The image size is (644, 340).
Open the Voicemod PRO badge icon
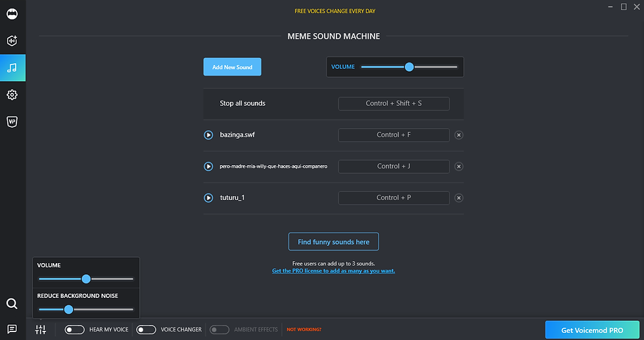pos(12,122)
